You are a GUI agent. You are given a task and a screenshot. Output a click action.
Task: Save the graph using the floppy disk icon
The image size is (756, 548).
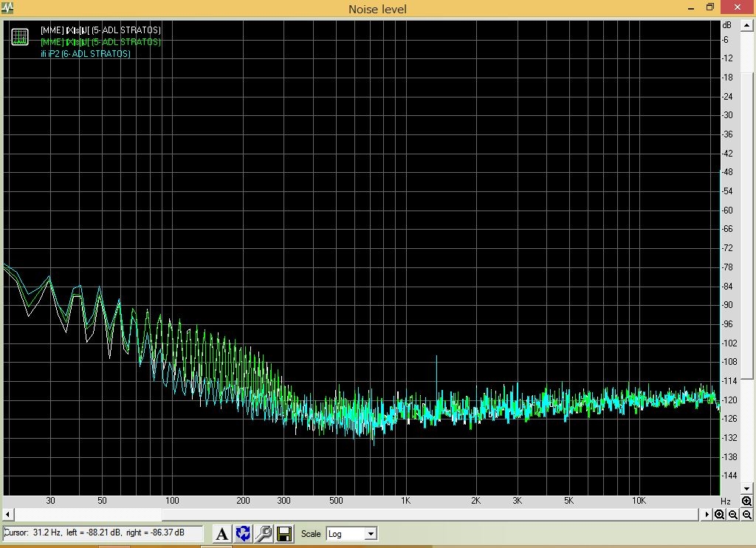[x=285, y=533]
